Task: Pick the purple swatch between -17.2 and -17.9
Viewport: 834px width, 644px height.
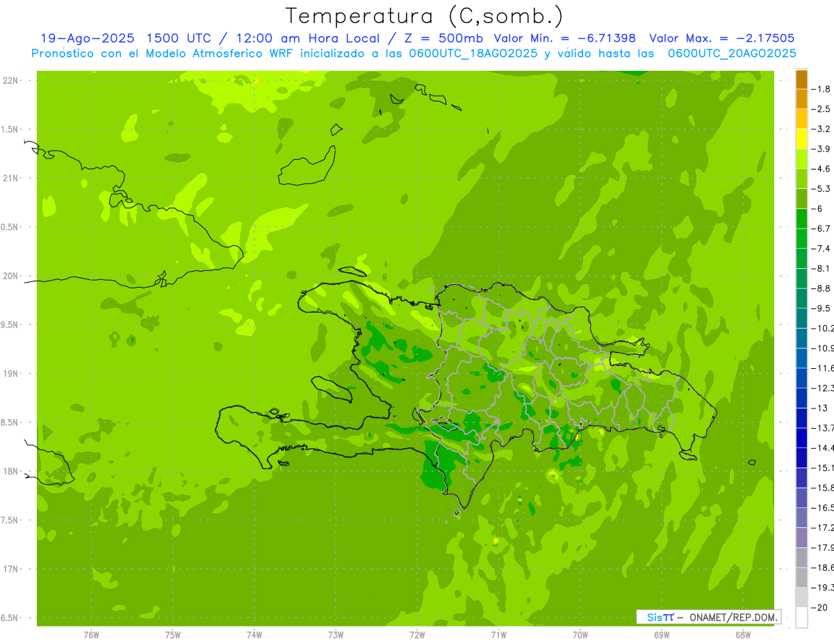Action: tap(801, 538)
